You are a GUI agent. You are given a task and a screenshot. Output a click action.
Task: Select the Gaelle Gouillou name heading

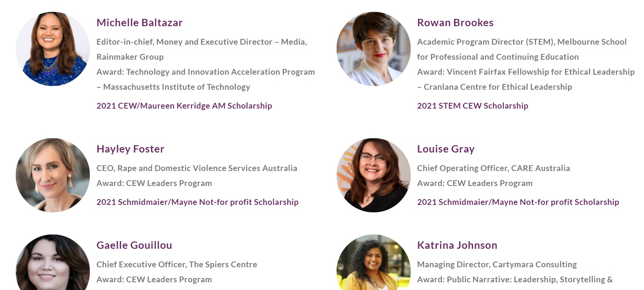coord(134,245)
